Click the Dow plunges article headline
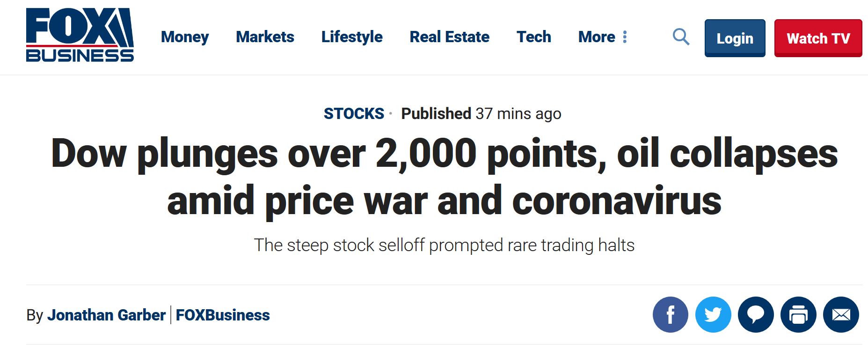Image resolution: width=868 pixels, height=357 pixels. (x=445, y=177)
